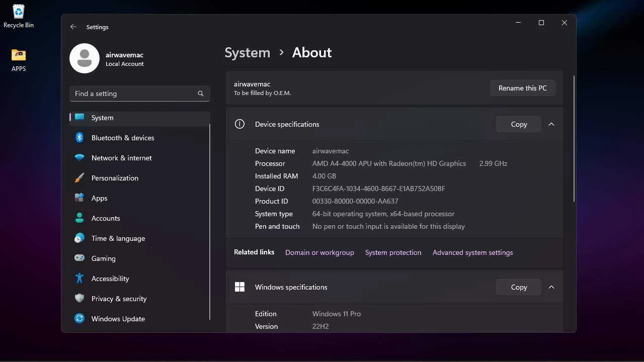
Task: Click the Device specifications info icon
Action: [x=239, y=124]
